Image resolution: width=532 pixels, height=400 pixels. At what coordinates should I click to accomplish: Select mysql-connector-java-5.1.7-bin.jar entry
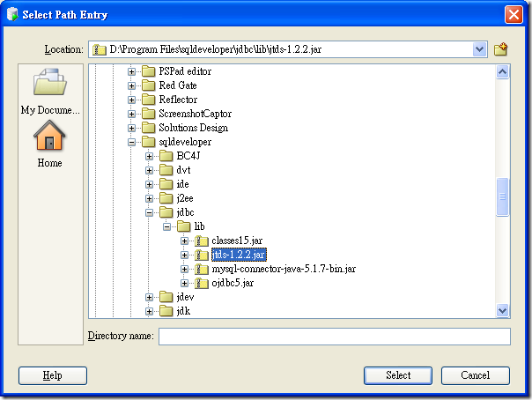pos(284,269)
